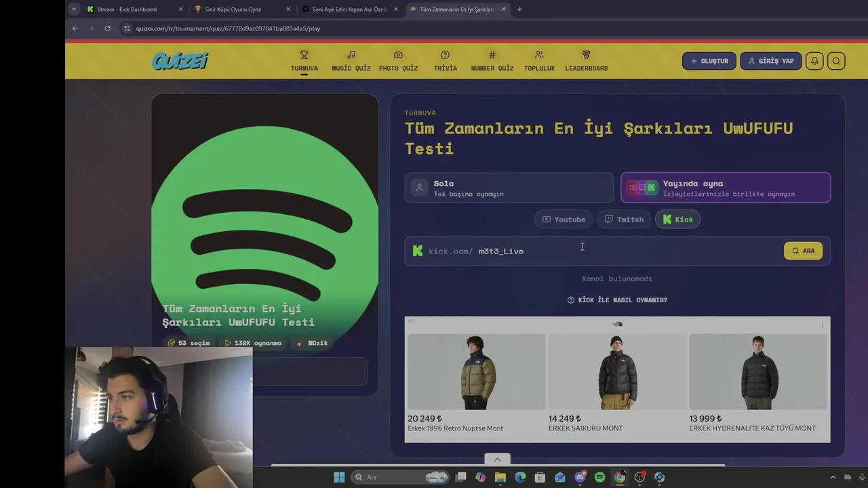Open Discord from the taskbar
This screenshot has width=868, height=488.
580,477
